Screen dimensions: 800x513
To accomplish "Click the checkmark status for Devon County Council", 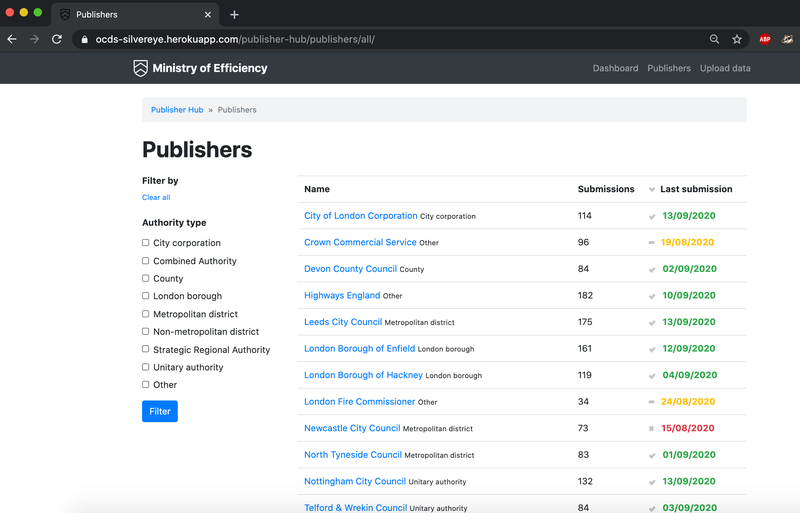I will click(x=652, y=270).
